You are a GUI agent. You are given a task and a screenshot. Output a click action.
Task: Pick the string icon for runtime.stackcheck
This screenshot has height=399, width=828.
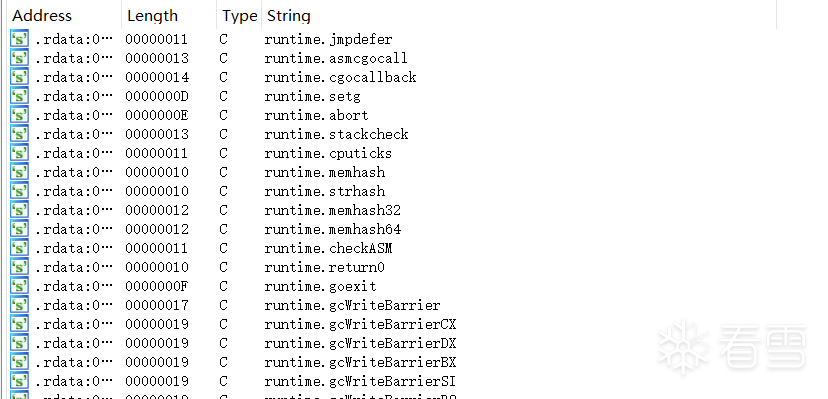pos(20,134)
